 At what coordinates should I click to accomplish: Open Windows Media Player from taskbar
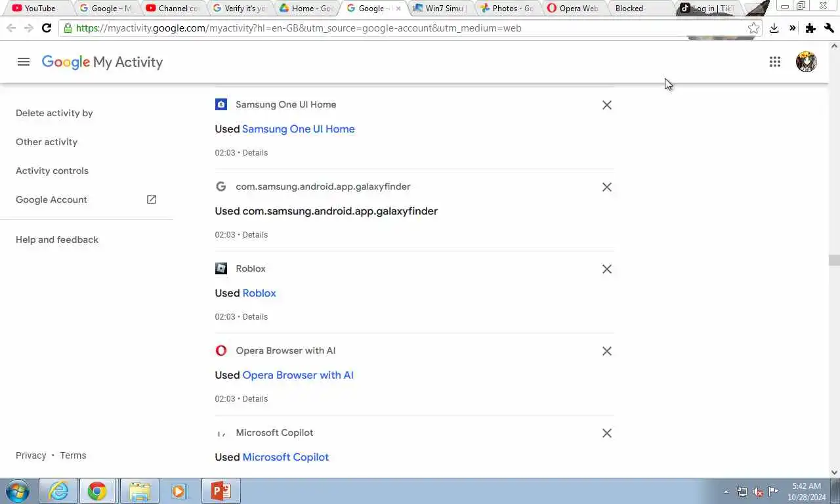pos(179,491)
